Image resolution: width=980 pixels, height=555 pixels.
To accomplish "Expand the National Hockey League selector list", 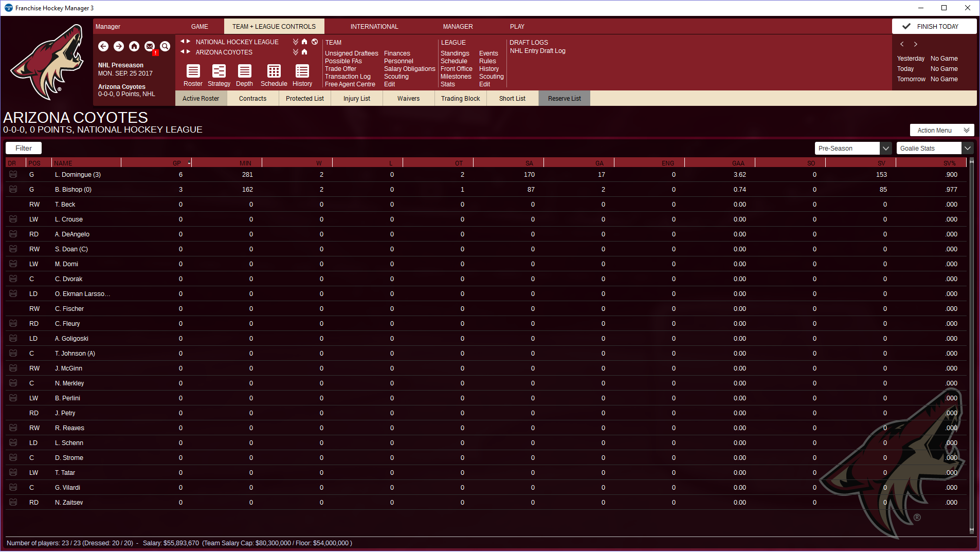I will click(296, 42).
